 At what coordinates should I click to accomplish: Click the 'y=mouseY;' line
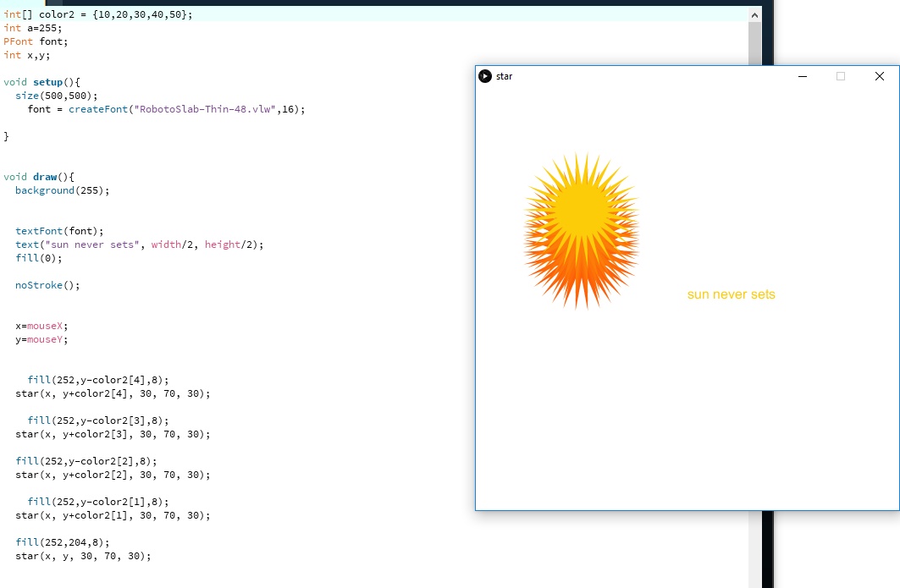tap(41, 339)
